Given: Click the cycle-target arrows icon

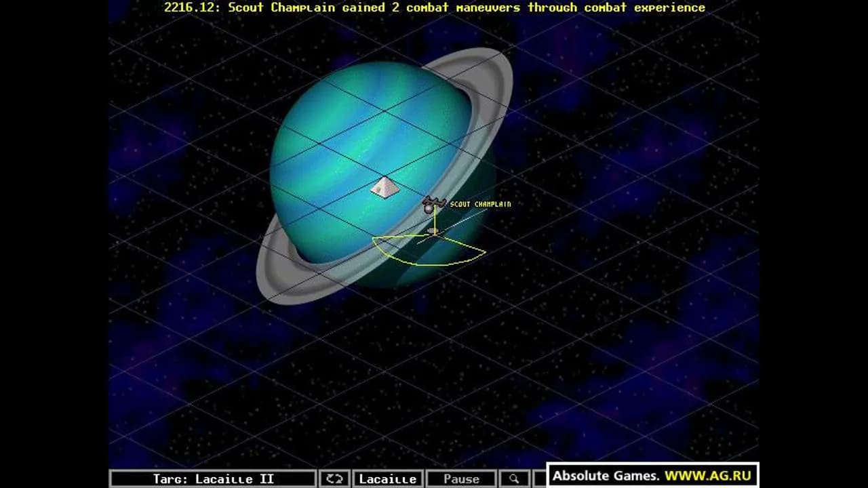Looking at the screenshot, I should [x=334, y=479].
